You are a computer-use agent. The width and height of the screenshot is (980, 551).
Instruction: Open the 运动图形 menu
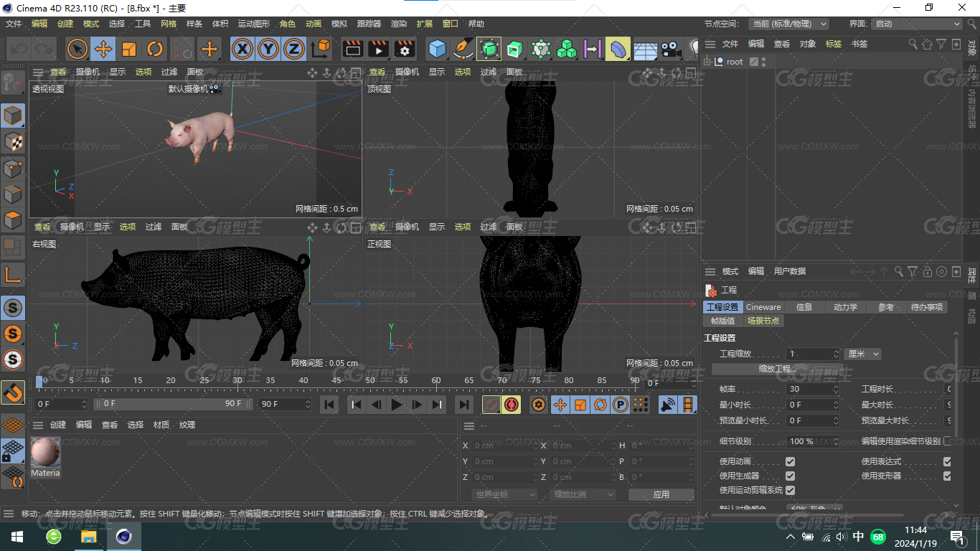click(254, 24)
